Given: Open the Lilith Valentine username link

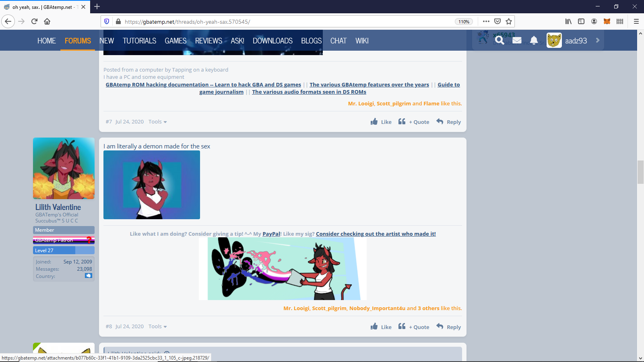Looking at the screenshot, I should (x=58, y=207).
